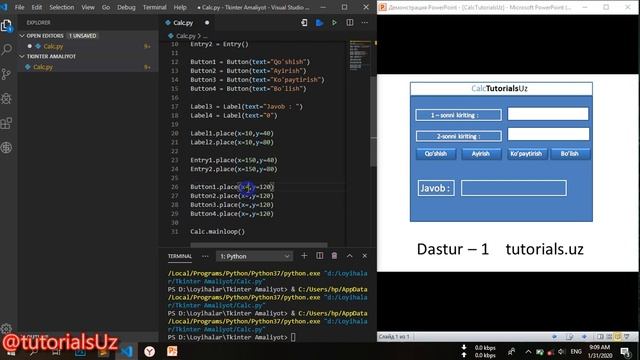Image resolution: width=640 pixels, height=360 pixels.
Task: Open the Debug view in activity bar
Action: (7, 98)
